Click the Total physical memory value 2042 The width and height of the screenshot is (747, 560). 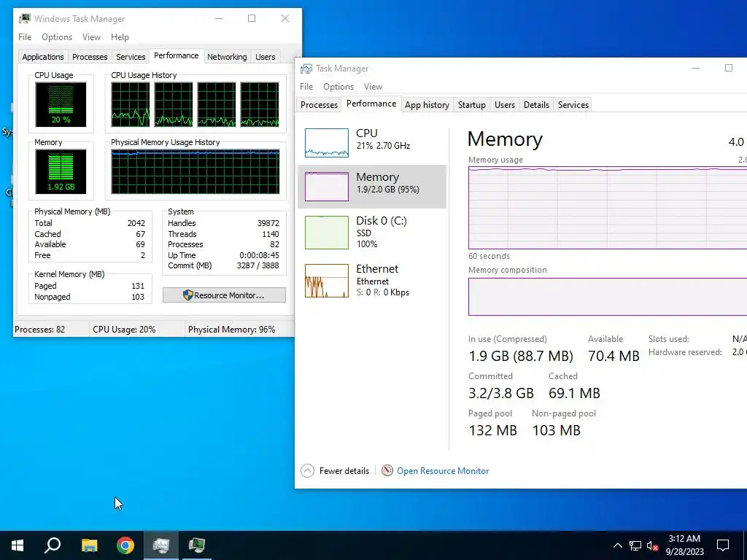coord(136,223)
